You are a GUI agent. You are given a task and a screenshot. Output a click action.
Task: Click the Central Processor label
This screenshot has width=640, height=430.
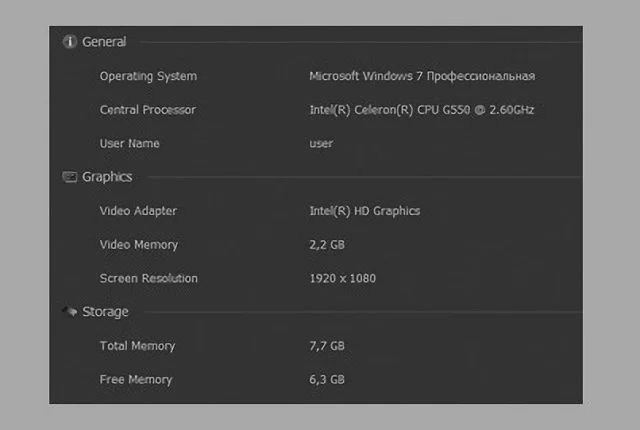[x=148, y=110]
